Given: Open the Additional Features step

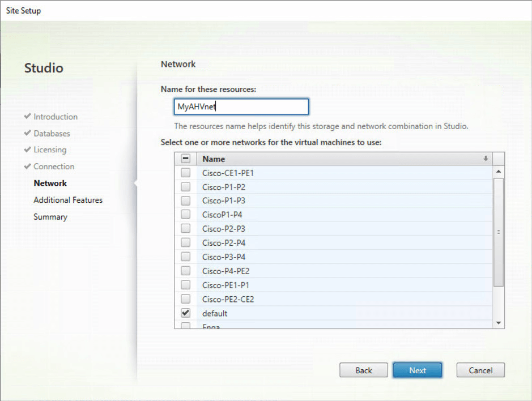Looking at the screenshot, I should (68, 200).
